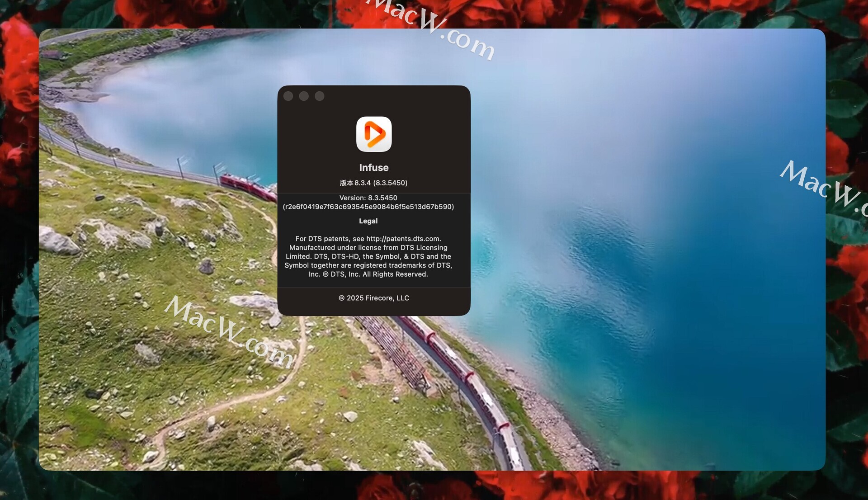Click the zoom dot in title bar

[x=320, y=96]
